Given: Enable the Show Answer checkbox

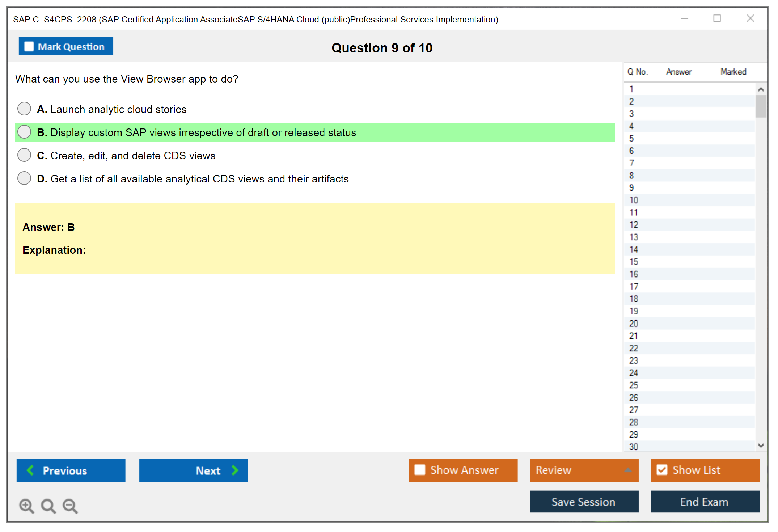Looking at the screenshot, I should pos(420,470).
